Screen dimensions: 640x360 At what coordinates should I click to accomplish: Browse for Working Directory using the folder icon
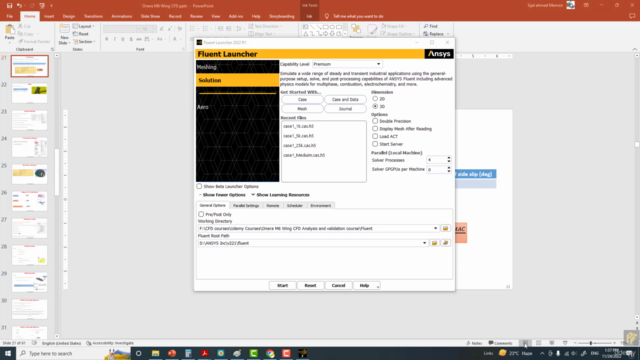pyautogui.click(x=445, y=229)
